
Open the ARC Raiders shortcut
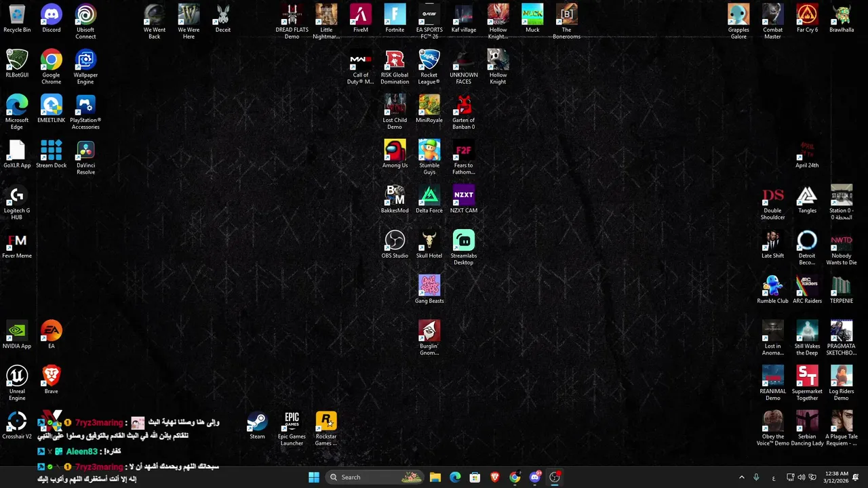click(x=807, y=289)
